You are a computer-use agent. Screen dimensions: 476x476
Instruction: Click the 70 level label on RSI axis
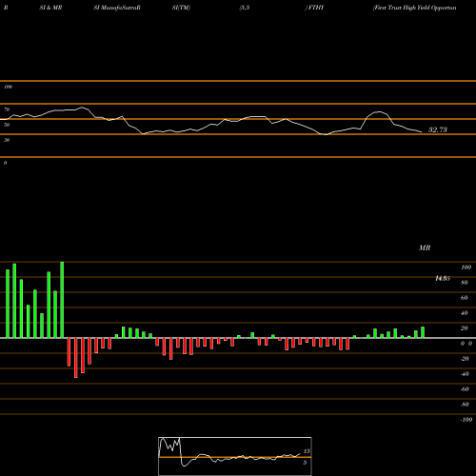pos(7,109)
